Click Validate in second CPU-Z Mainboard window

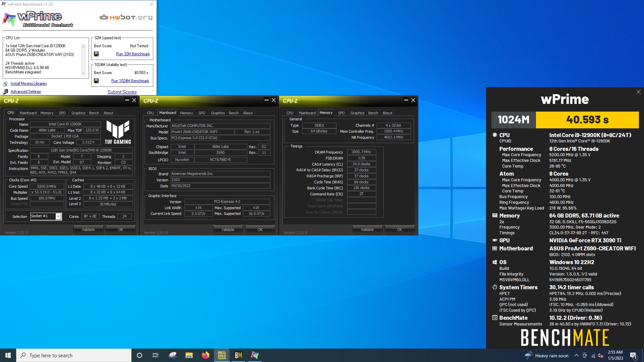(228, 230)
